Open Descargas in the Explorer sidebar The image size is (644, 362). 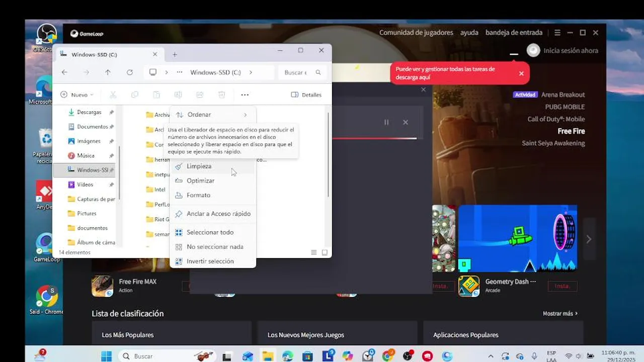89,112
